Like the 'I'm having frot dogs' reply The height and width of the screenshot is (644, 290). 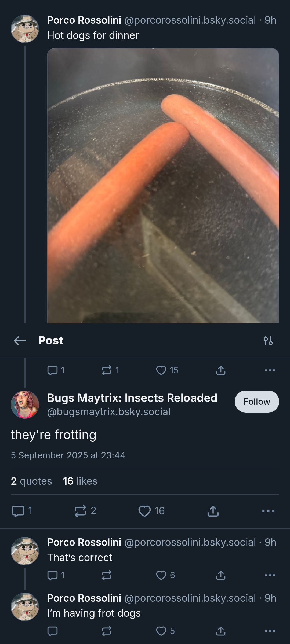(165, 631)
